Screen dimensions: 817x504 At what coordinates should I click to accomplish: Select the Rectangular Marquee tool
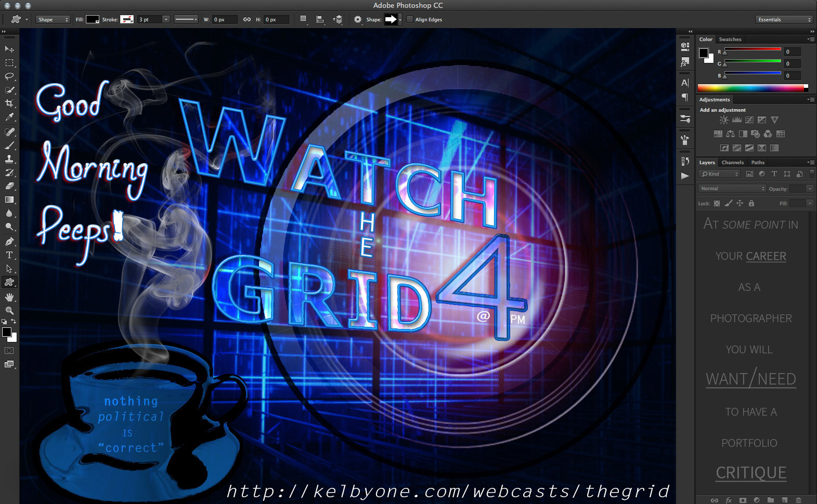click(x=9, y=62)
